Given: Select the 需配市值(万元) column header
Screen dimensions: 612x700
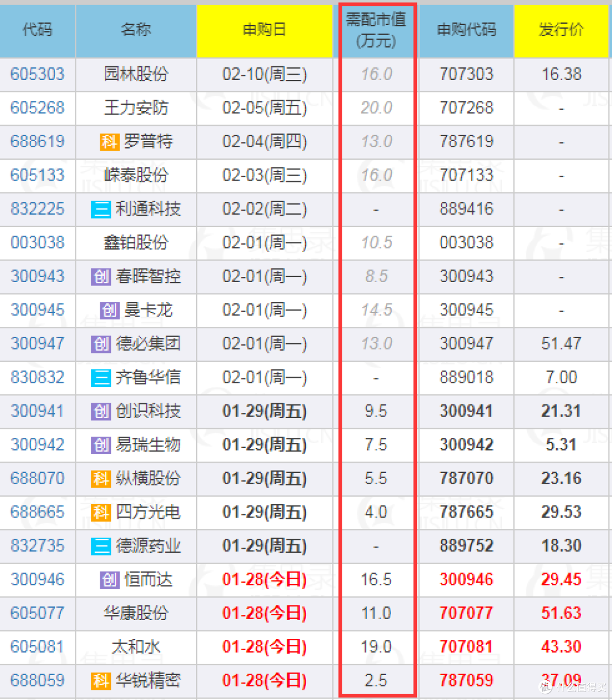Looking at the screenshot, I should (x=376, y=30).
